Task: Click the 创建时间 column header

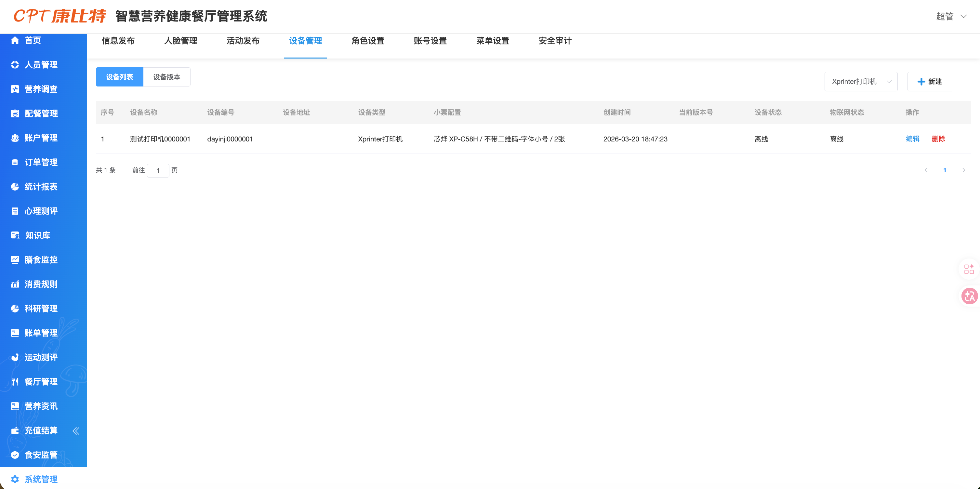Action: (x=617, y=112)
